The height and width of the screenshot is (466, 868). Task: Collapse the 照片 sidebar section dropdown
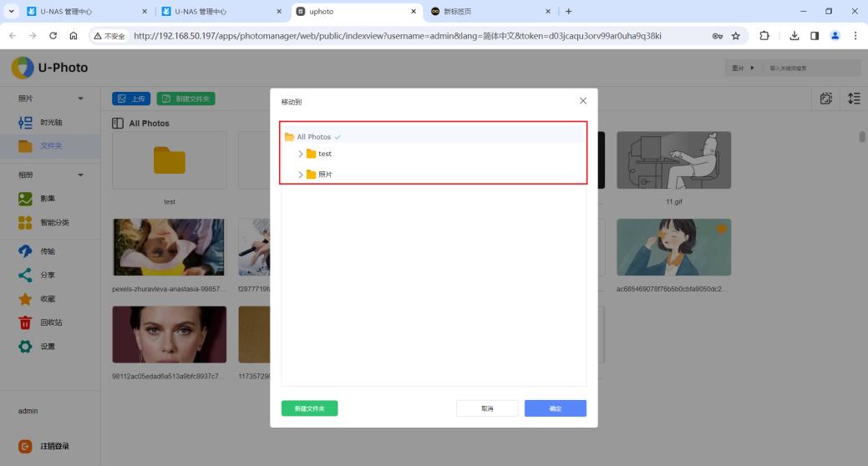81,99
